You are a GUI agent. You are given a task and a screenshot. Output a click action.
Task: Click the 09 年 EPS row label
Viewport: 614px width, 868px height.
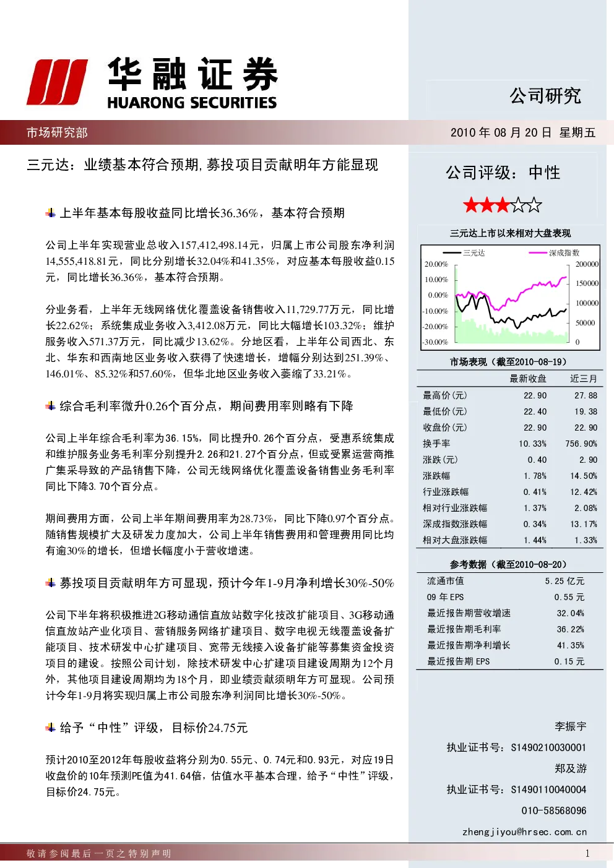(x=445, y=597)
